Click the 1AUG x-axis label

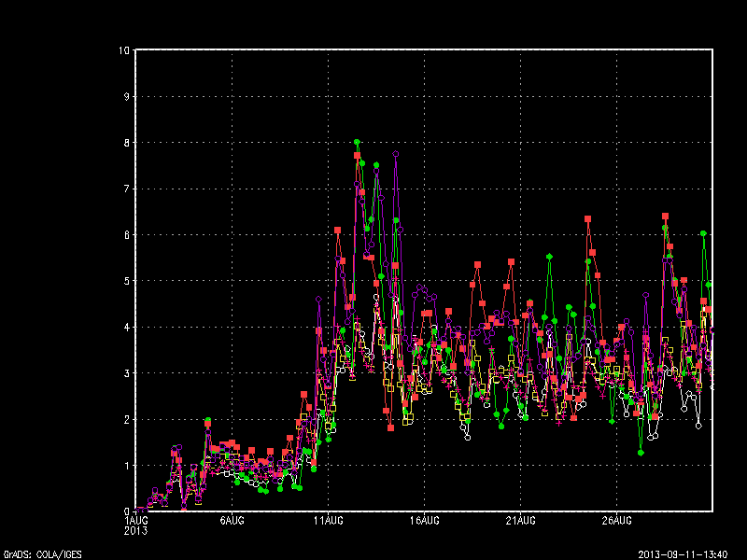(x=136, y=521)
